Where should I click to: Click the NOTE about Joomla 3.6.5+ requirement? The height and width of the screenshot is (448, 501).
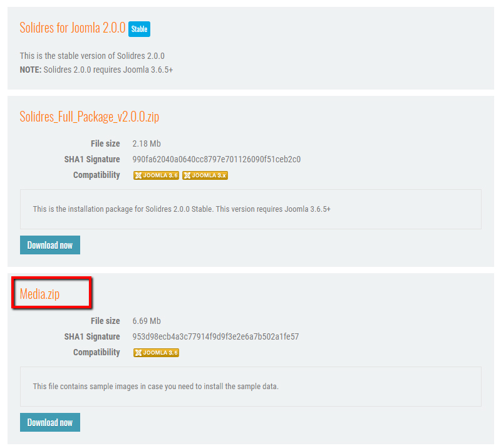[96, 70]
